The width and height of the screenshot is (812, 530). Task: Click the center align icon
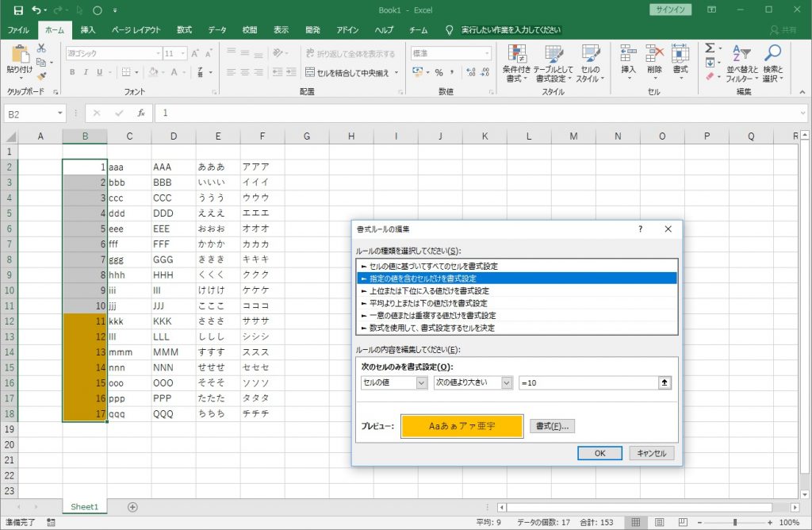click(x=245, y=72)
